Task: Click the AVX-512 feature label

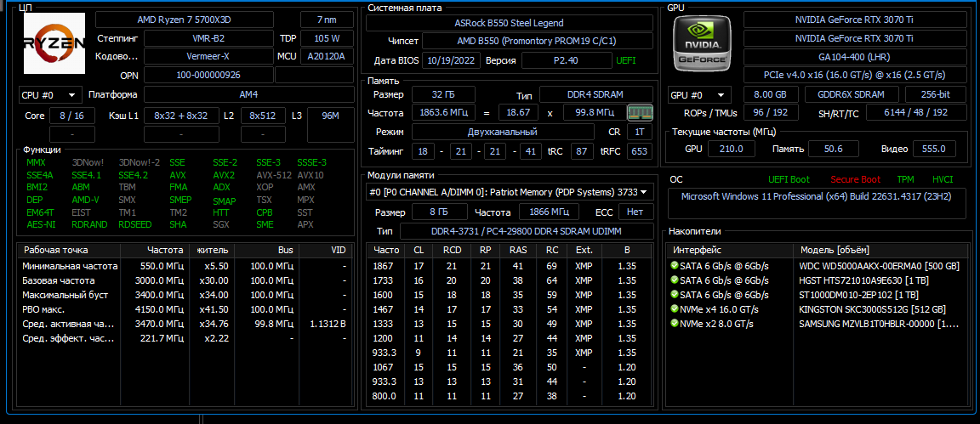Action: 274,176
